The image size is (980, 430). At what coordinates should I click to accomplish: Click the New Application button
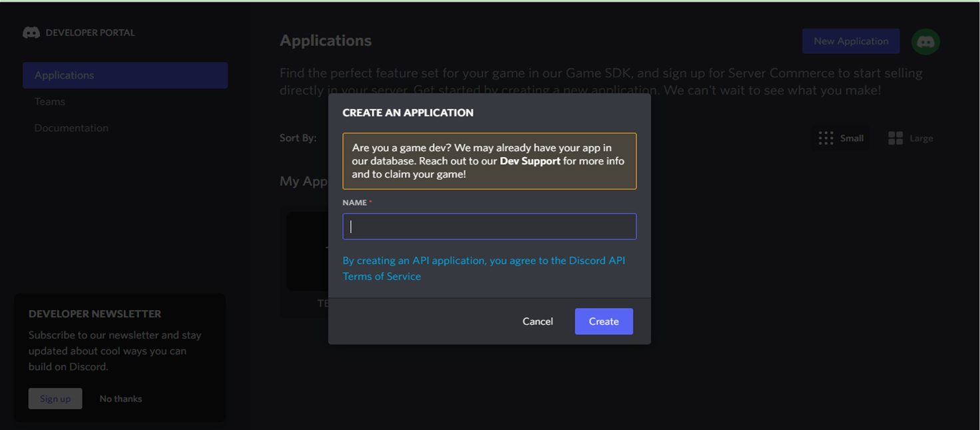[851, 41]
